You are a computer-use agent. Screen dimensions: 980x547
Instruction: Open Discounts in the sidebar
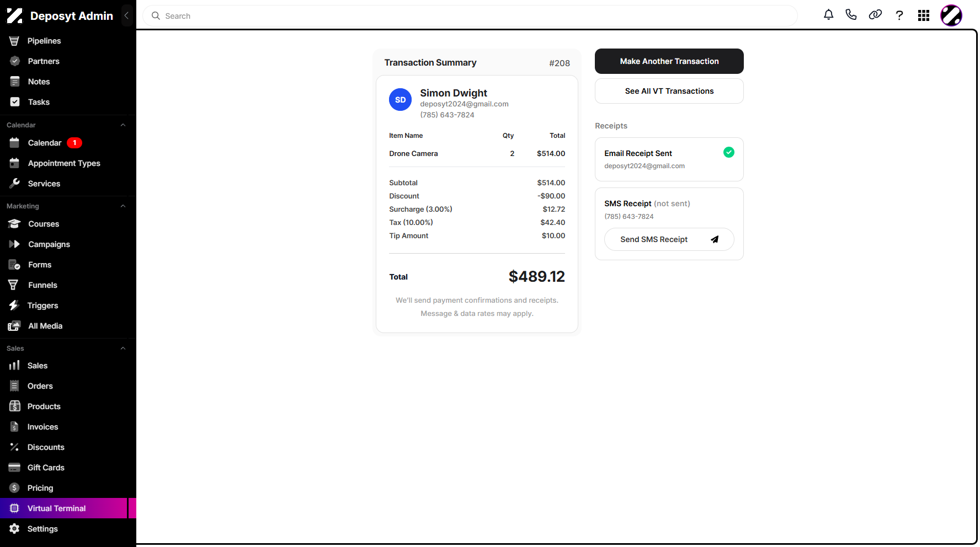click(63, 447)
